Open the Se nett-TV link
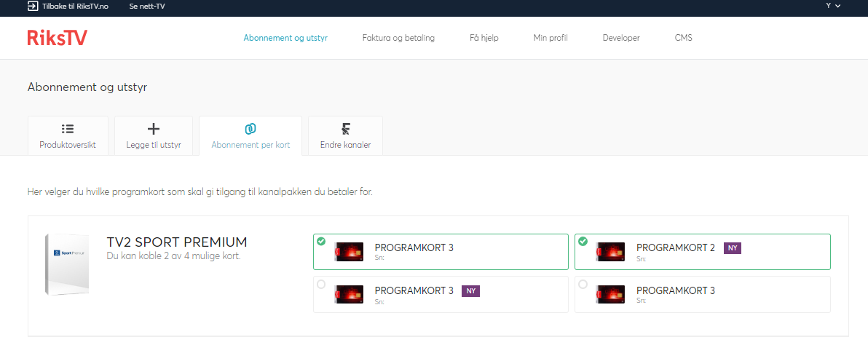 pos(147,6)
